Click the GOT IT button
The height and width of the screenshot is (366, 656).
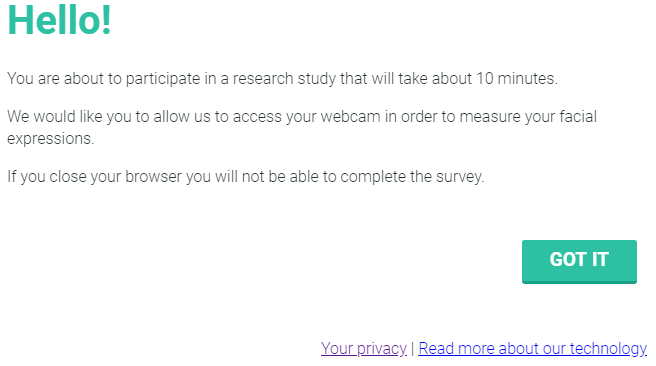point(579,261)
